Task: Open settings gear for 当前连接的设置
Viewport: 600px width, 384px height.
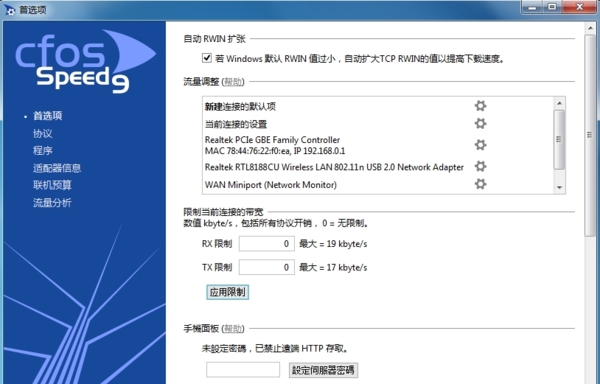Action: (480, 123)
